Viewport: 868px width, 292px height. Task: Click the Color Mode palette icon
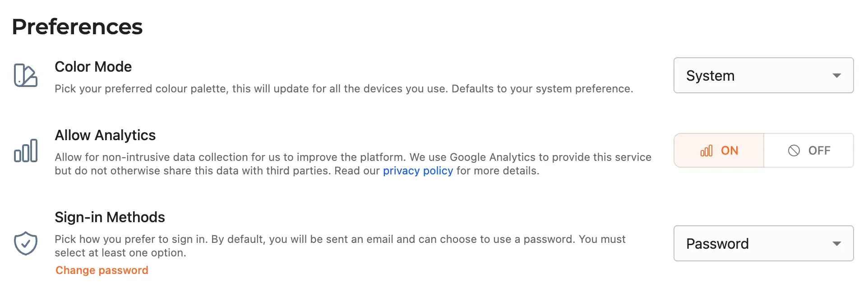[x=26, y=75]
